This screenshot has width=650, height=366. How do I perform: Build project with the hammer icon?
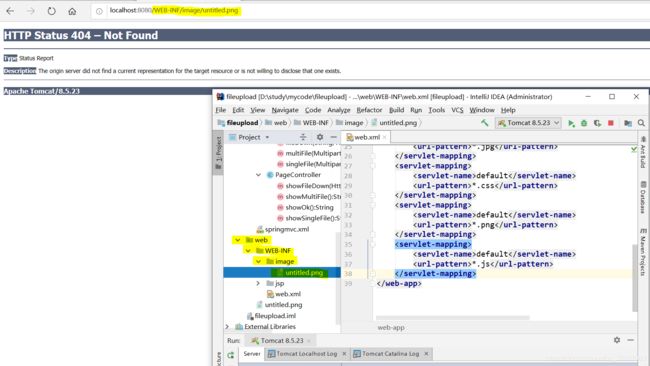tap(485, 123)
